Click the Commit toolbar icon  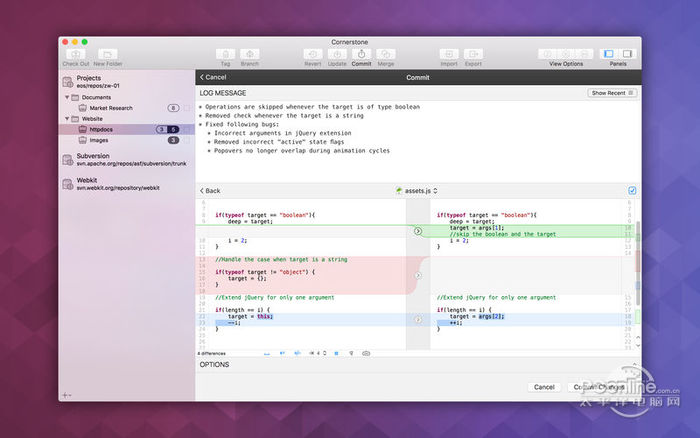coord(361,54)
